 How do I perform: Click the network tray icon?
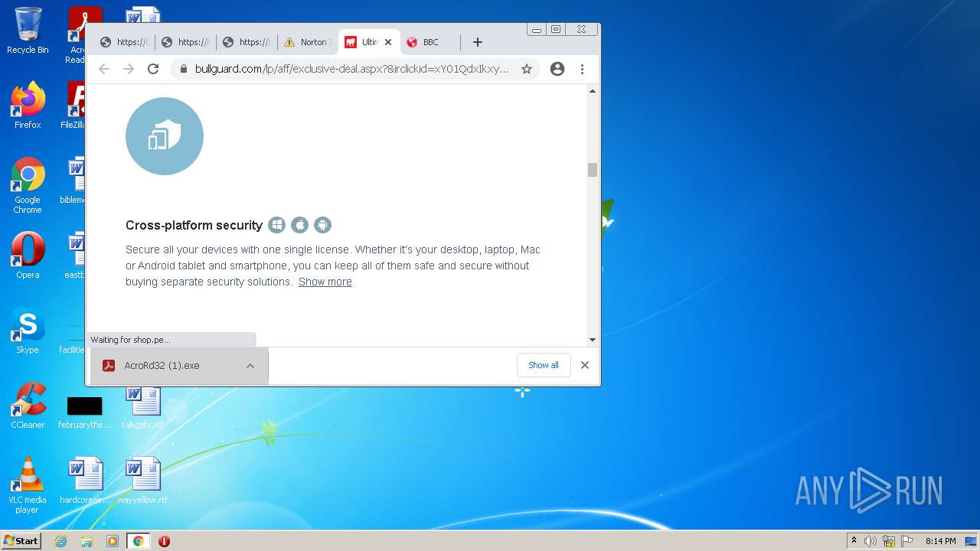889,541
